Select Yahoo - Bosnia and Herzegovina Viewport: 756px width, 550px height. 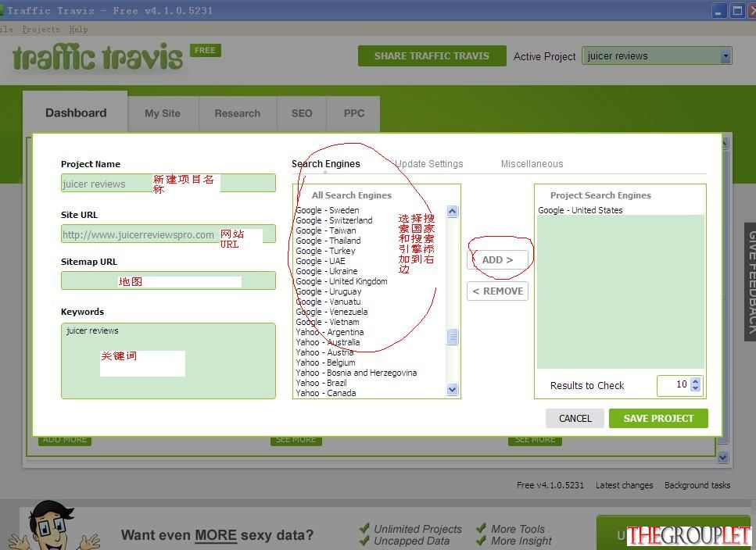357,373
